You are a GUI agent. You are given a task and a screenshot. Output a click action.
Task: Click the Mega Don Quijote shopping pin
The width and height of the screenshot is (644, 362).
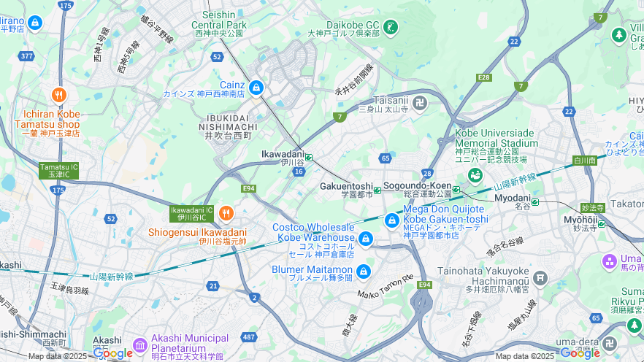[392, 221]
